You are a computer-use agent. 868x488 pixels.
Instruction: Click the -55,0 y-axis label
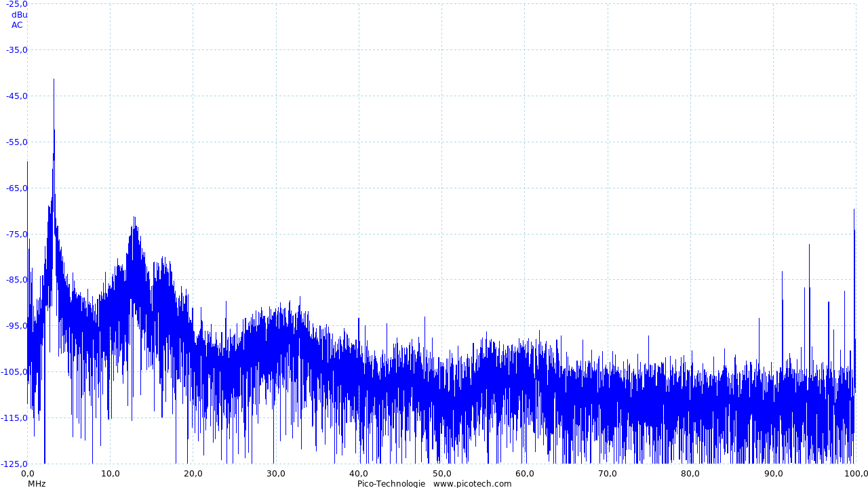[17, 142]
